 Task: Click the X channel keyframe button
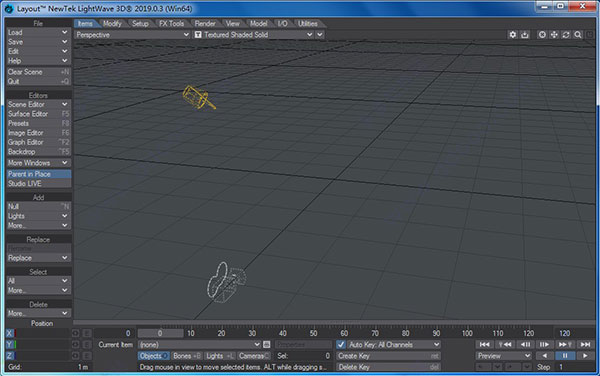point(75,334)
